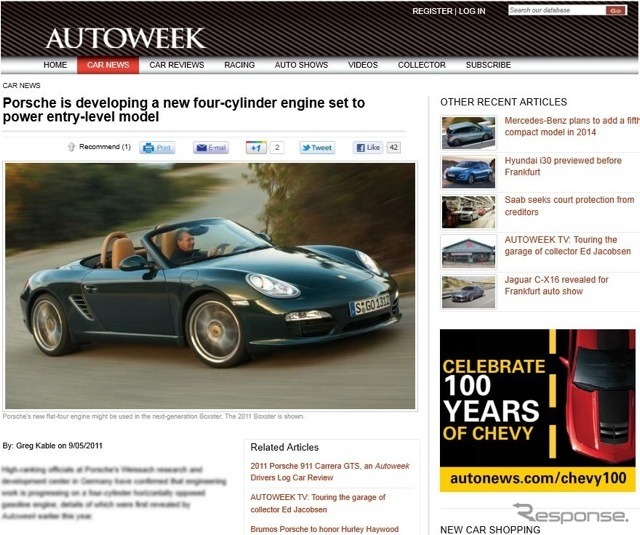Open Brumos Porsche Hurley Haywood related link
Image resolution: width=640 pixels, height=535 pixels.
tap(324, 529)
